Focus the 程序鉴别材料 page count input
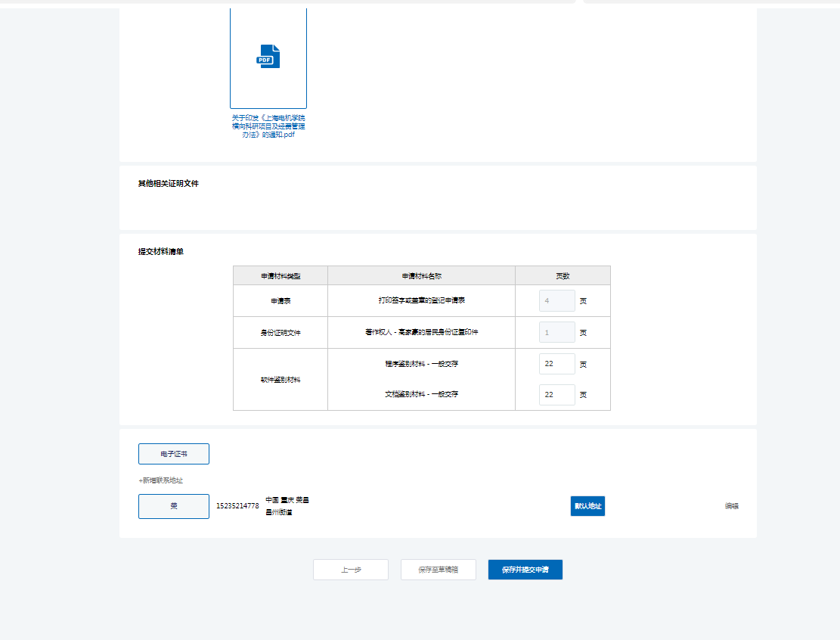This screenshot has height=640, width=840. pos(556,364)
